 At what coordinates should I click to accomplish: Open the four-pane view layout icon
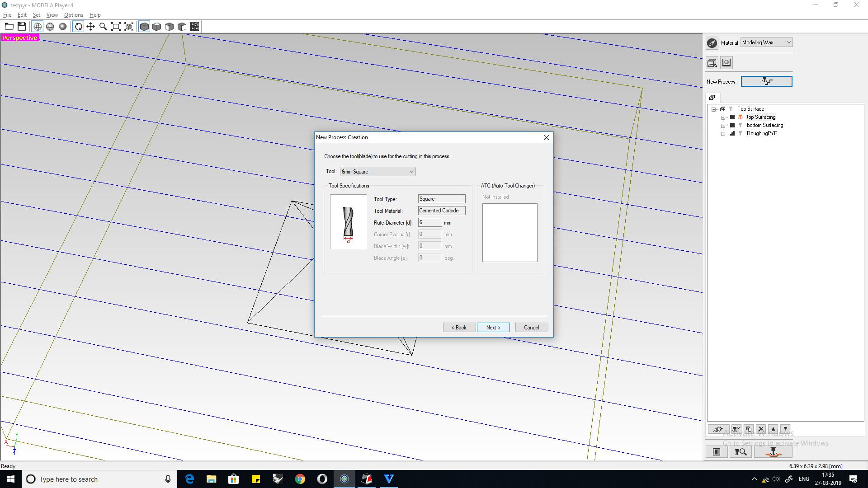point(194,27)
